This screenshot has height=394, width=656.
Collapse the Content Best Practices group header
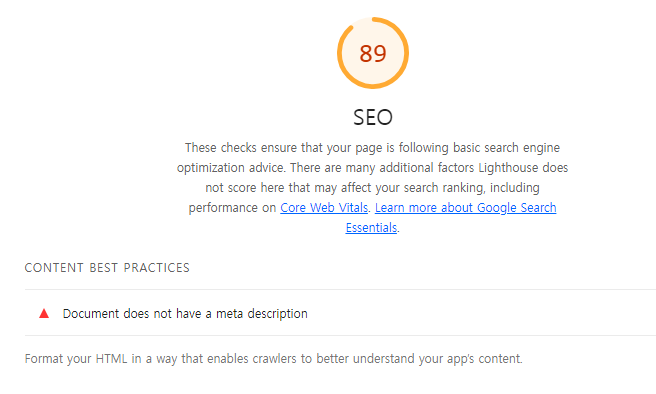coord(107,268)
